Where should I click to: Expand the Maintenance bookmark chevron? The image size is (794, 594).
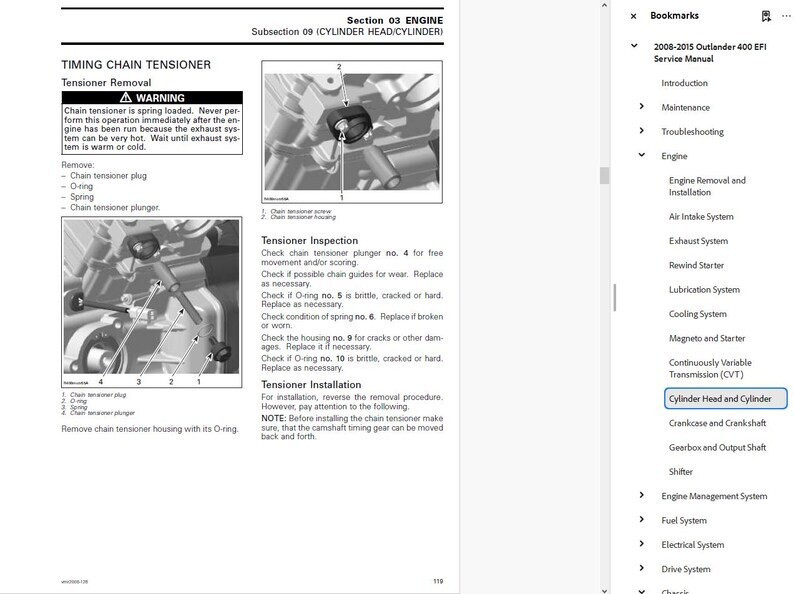[x=641, y=107]
